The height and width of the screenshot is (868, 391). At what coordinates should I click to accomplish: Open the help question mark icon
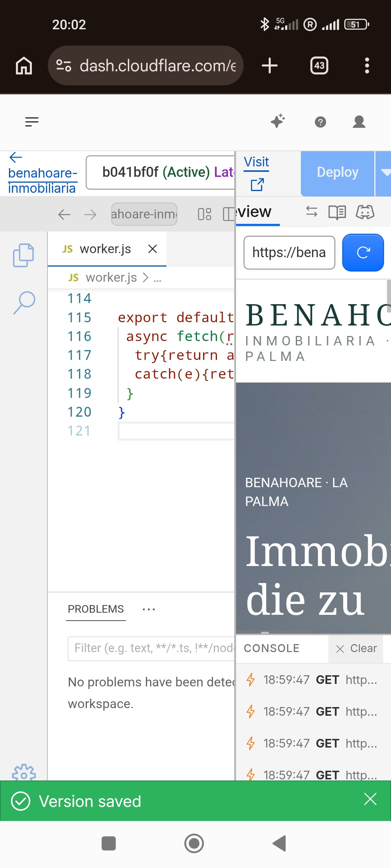[x=320, y=122]
